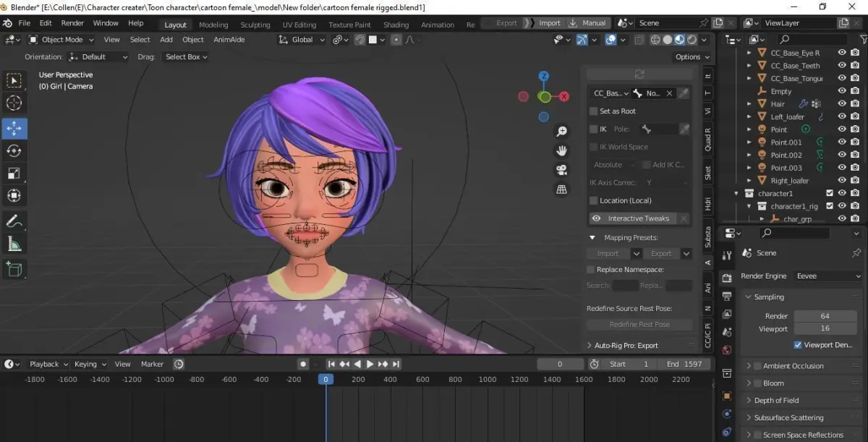Pin the Scene properties with pin icon
Viewport: 868px width, 442px height.
coord(856,253)
